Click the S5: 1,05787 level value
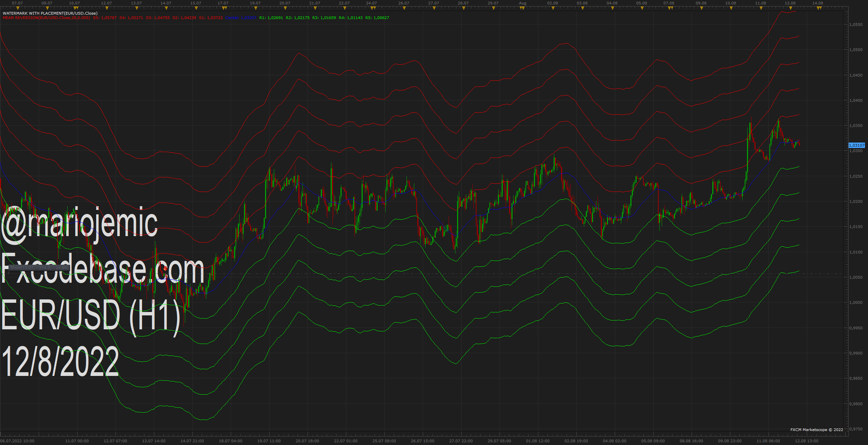The height and width of the screenshot is (445, 868). point(105,18)
